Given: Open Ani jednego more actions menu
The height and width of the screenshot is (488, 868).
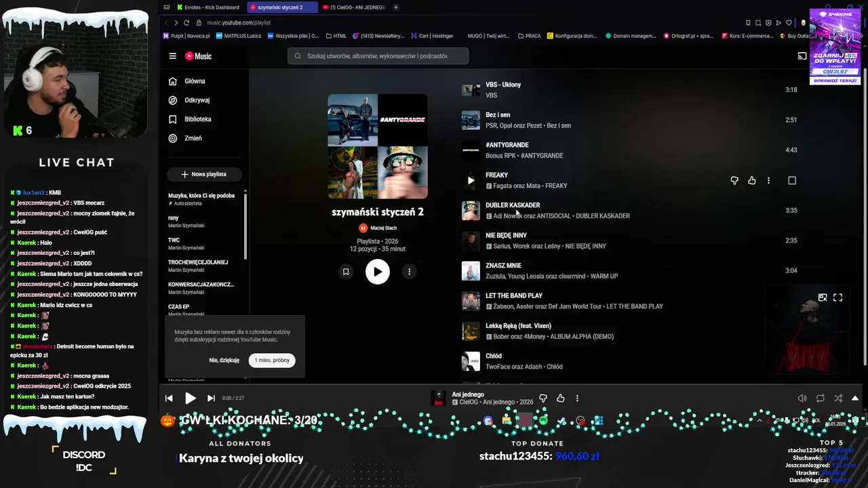Looking at the screenshot, I should click(577, 398).
